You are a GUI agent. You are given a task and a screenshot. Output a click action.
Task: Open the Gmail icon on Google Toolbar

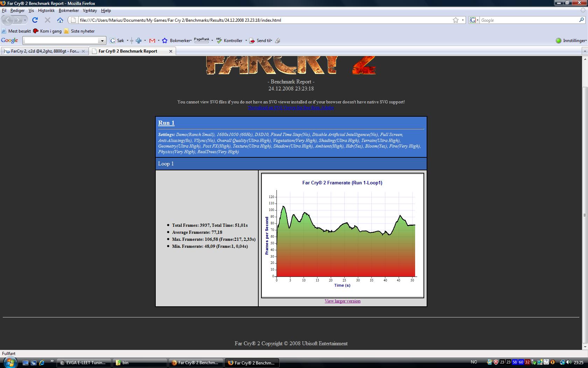tap(152, 41)
